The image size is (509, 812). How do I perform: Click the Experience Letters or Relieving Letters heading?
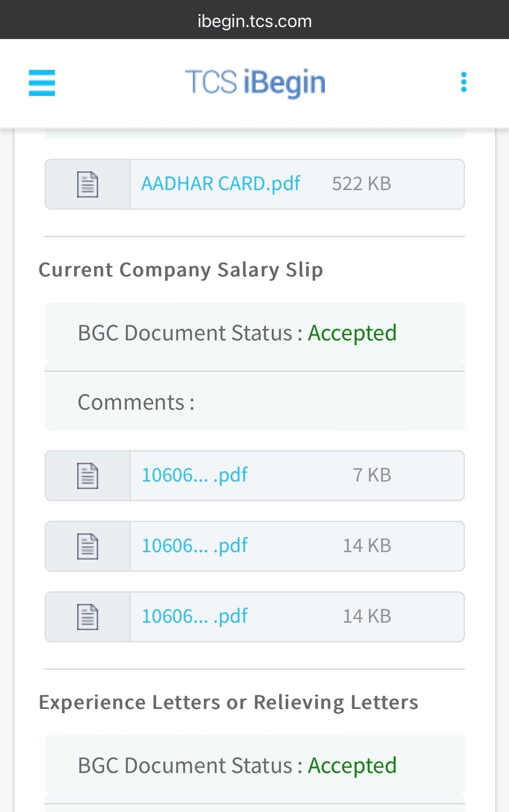pos(229,702)
